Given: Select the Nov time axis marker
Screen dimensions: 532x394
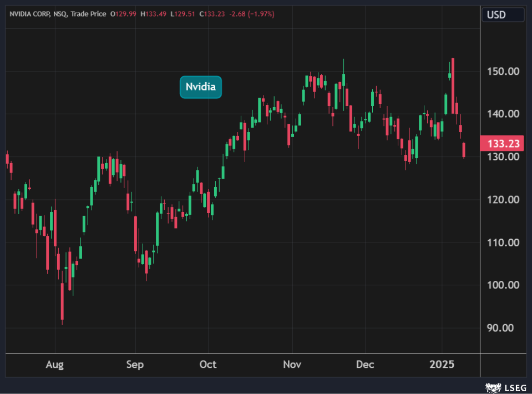Looking at the screenshot, I should (292, 365).
